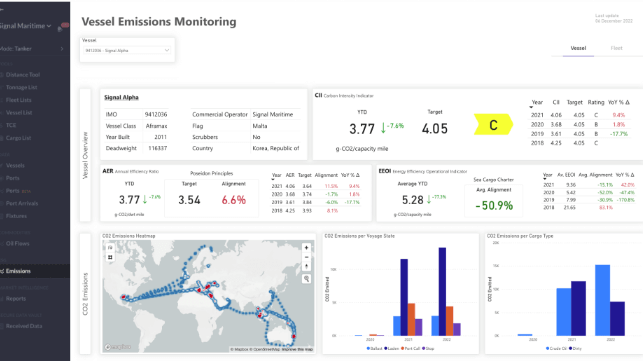The image size is (643, 361).
Task: Click the fit-to-bounds control on the map
Action: 110,248
